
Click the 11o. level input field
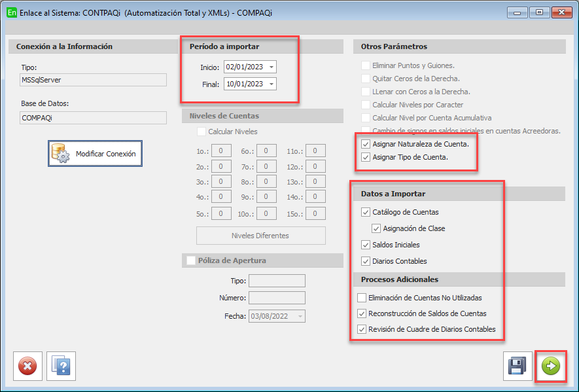click(315, 151)
